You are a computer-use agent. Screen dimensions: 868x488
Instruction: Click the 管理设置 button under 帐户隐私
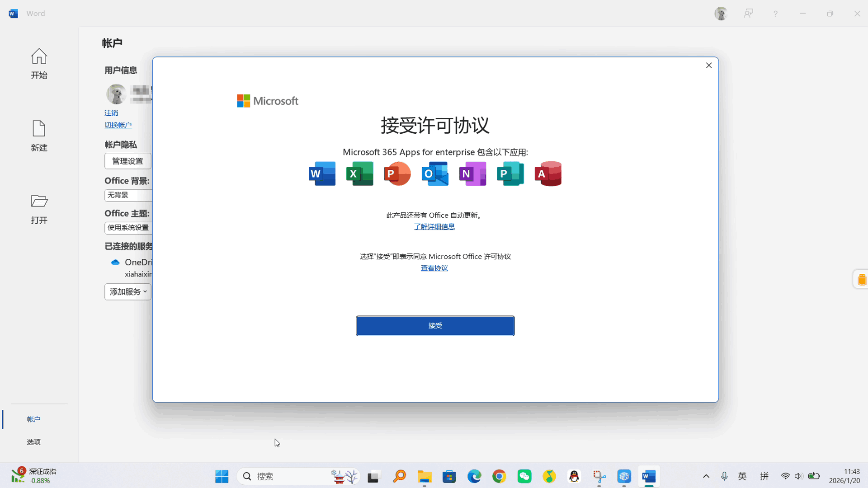(127, 161)
